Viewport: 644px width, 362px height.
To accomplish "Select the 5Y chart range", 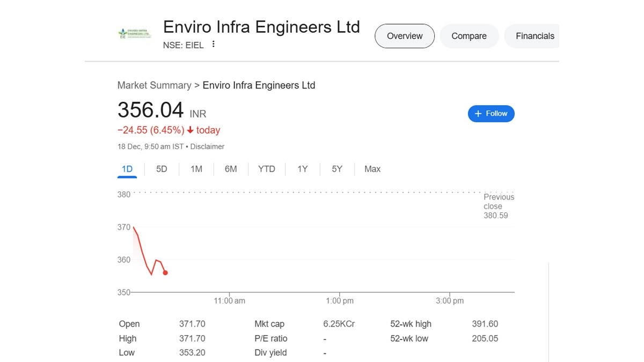I will click(x=337, y=169).
